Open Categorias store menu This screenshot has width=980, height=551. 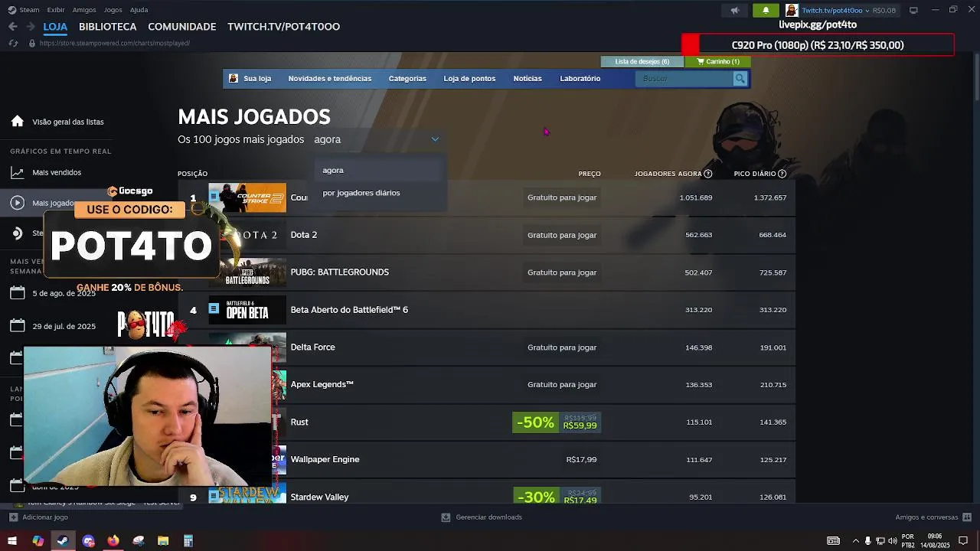(407, 78)
